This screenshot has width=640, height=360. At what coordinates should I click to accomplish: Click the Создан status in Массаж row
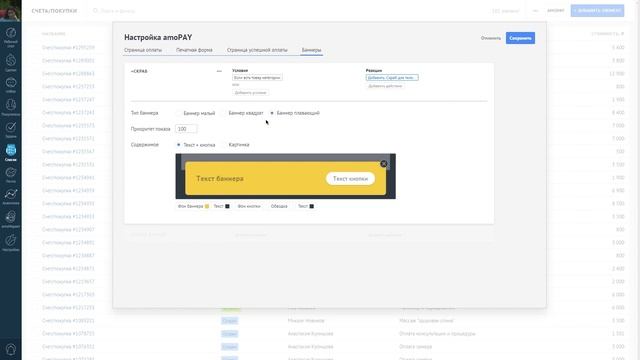point(229,321)
